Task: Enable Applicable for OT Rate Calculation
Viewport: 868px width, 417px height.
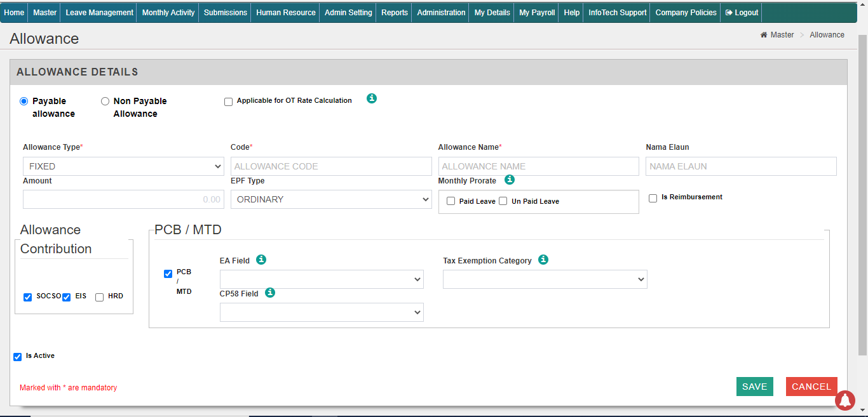Action: point(228,102)
